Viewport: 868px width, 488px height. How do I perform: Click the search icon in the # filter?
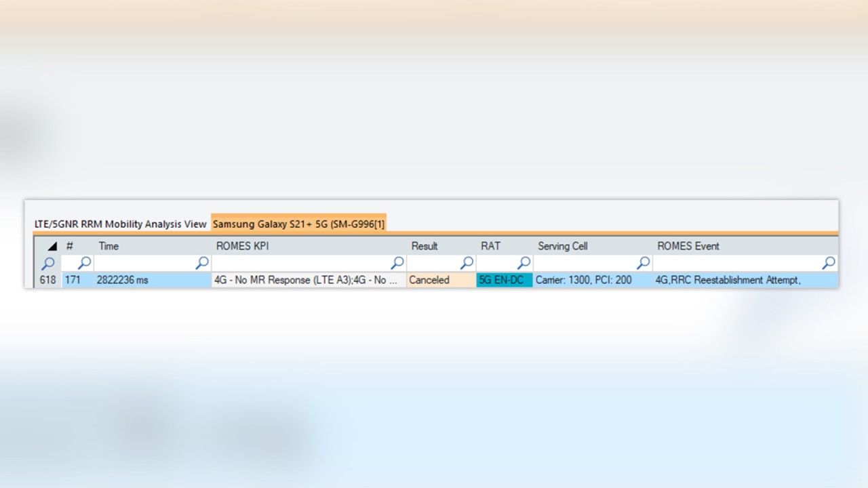(85, 263)
